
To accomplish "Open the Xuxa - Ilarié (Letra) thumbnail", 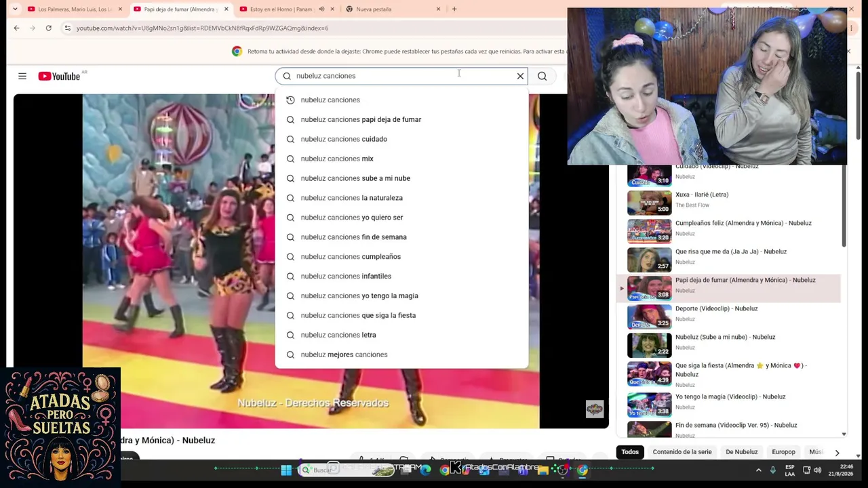I will click(649, 203).
